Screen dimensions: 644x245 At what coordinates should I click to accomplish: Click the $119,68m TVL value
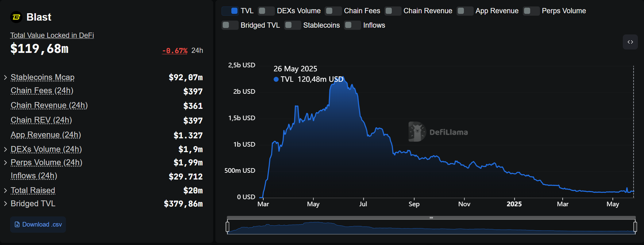click(40, 49)
